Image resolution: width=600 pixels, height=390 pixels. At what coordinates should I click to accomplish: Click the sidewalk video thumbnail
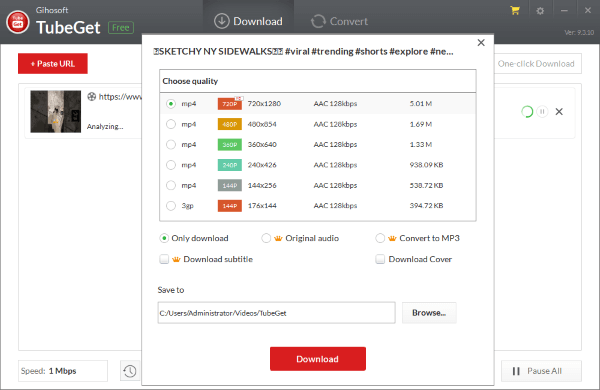tap(55, 111)
